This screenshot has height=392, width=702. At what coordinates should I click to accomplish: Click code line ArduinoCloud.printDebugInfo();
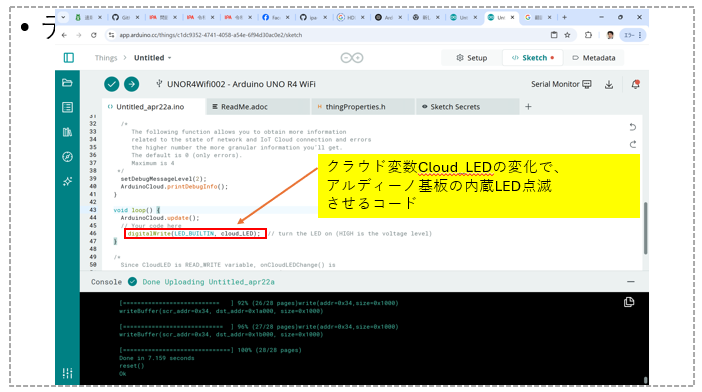pos(174,187)
